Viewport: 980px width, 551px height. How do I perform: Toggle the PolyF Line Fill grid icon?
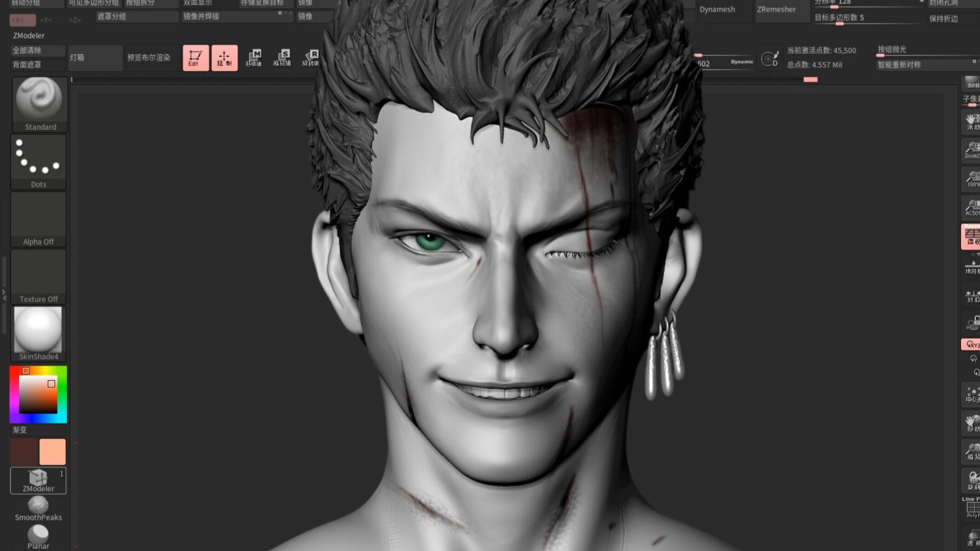click(972, 508)
